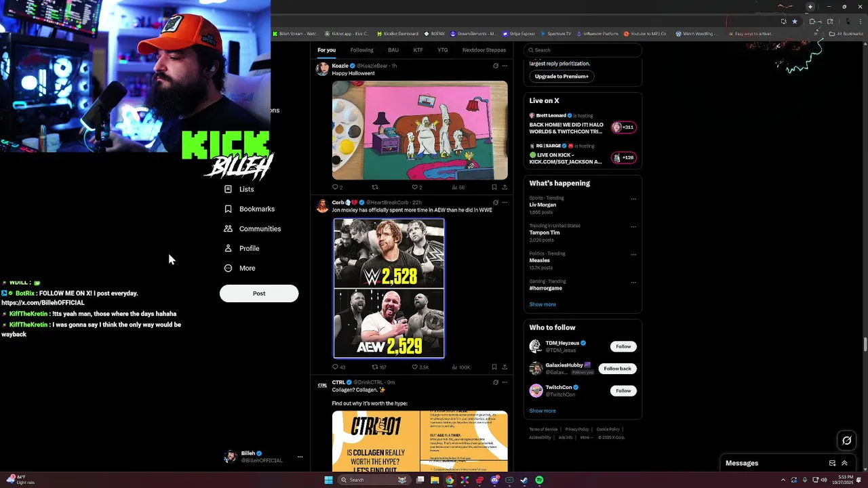Viewport: 868px width, 488px height.
Task: Show more under Who to follow
Action: tap(542, 411)
